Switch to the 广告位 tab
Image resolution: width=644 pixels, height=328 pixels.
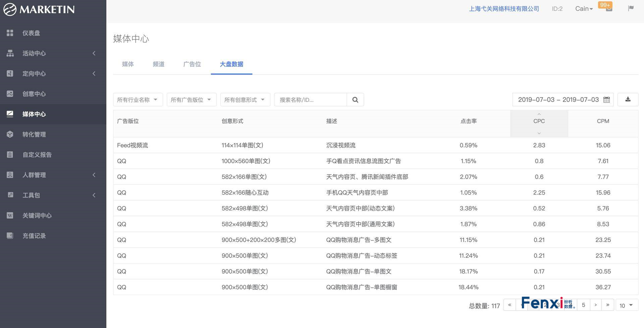point(192,64)
